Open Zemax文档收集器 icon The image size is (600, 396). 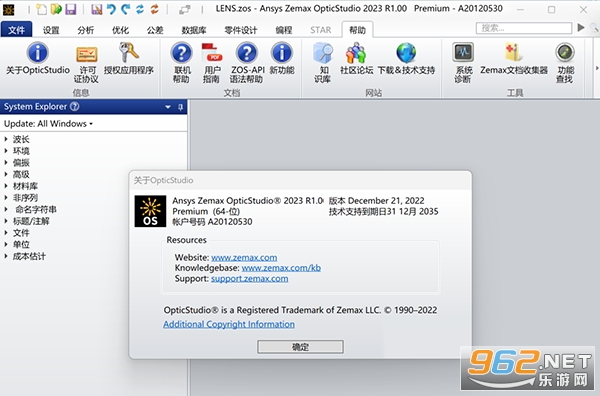(514, 52)
